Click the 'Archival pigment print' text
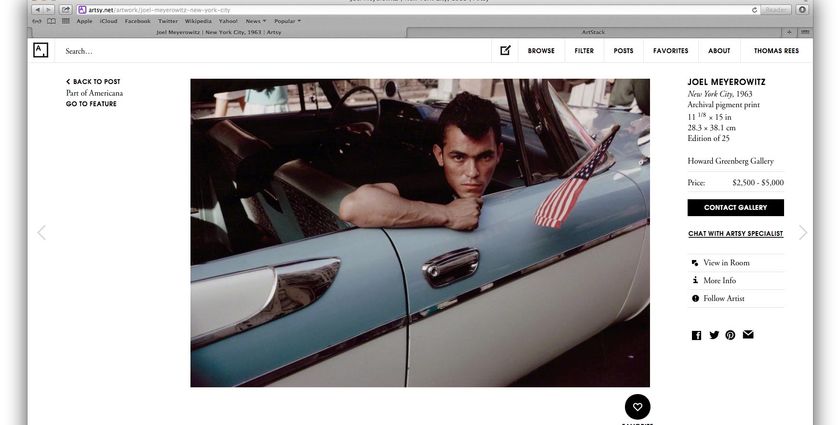840x425 pixels. pyautogui.click(x=724, y=105)
